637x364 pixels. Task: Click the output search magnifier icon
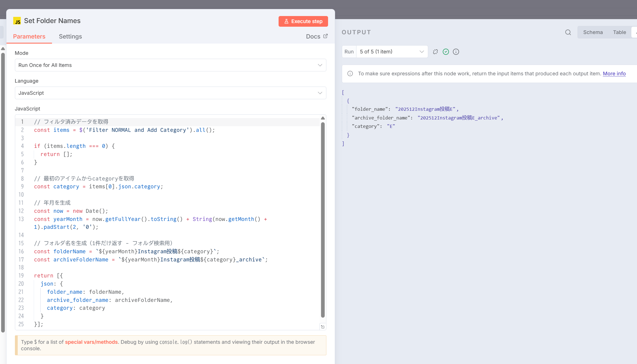pos(568,32)
